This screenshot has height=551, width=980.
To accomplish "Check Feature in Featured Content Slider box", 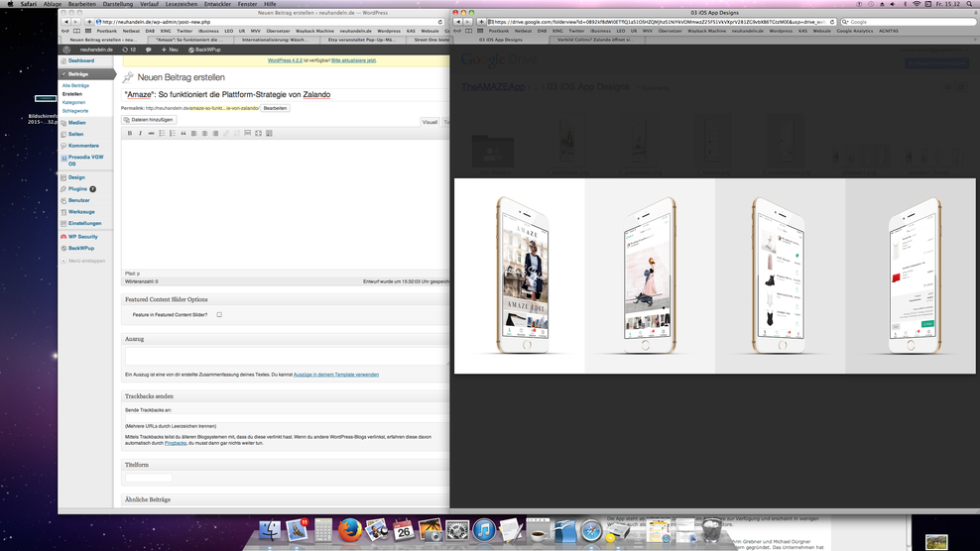I will [219, 315].
